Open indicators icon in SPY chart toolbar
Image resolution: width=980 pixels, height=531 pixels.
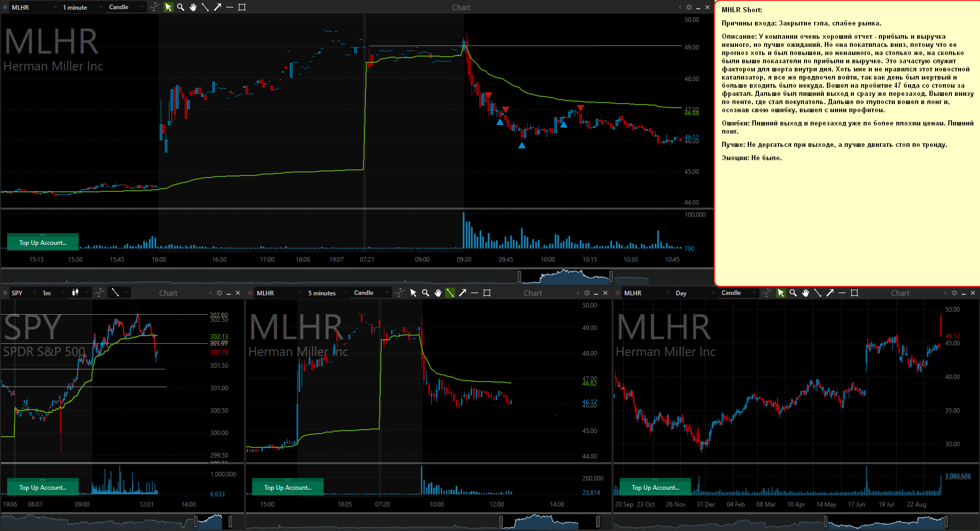(100, 292)
